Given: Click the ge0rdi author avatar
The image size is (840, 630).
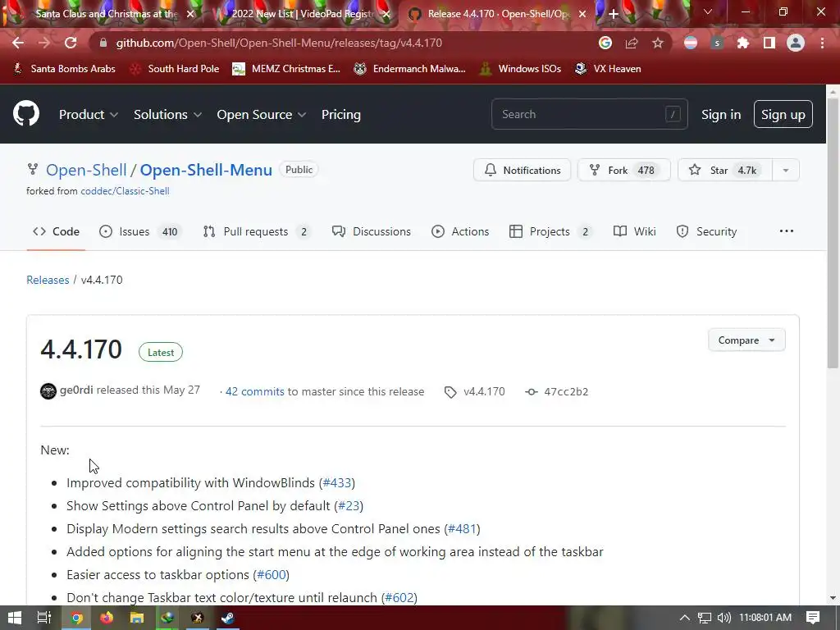Looking at the screenshot, I should click(48, 391).
